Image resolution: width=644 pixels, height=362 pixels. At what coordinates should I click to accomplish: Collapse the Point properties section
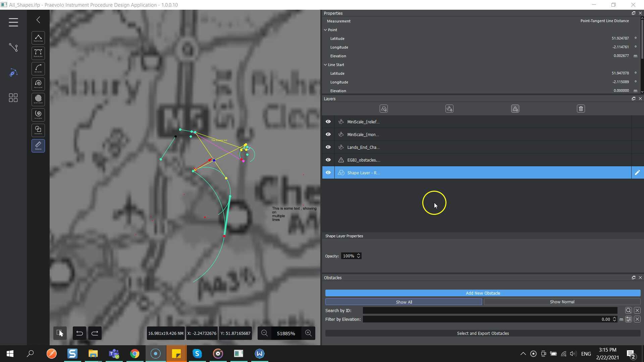coord(325,30)
